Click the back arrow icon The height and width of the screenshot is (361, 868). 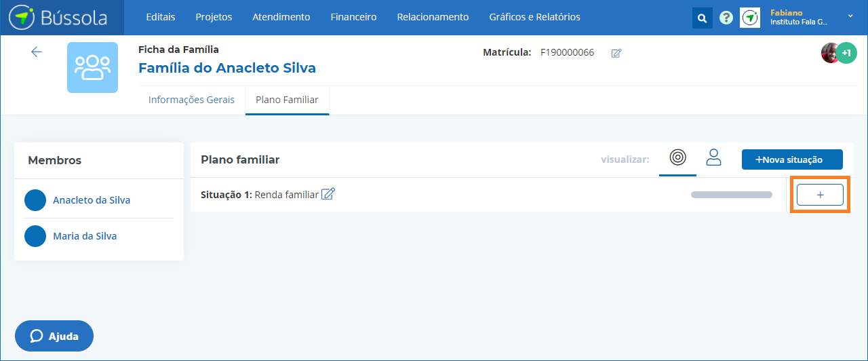click(x=37, y=52)
